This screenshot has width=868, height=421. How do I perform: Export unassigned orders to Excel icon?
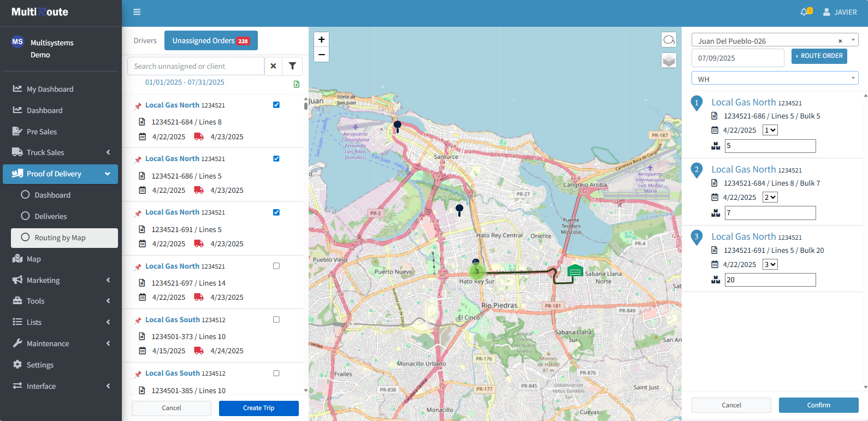[x=297, y=84]
